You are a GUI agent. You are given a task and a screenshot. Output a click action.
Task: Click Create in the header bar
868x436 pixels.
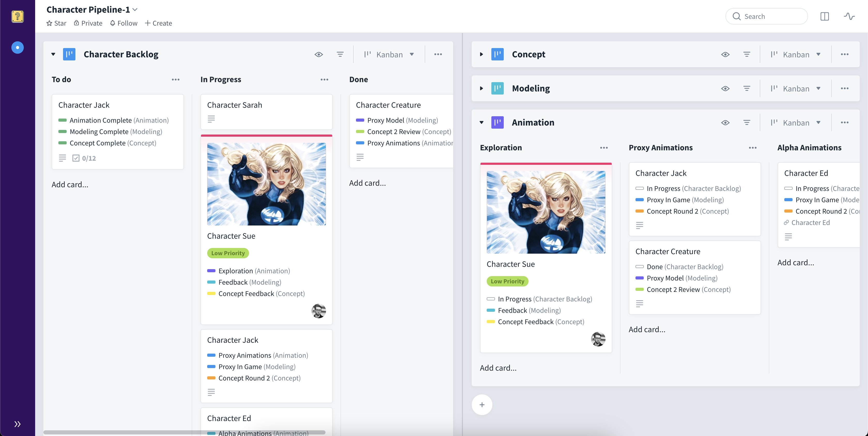tap(158, 23)
